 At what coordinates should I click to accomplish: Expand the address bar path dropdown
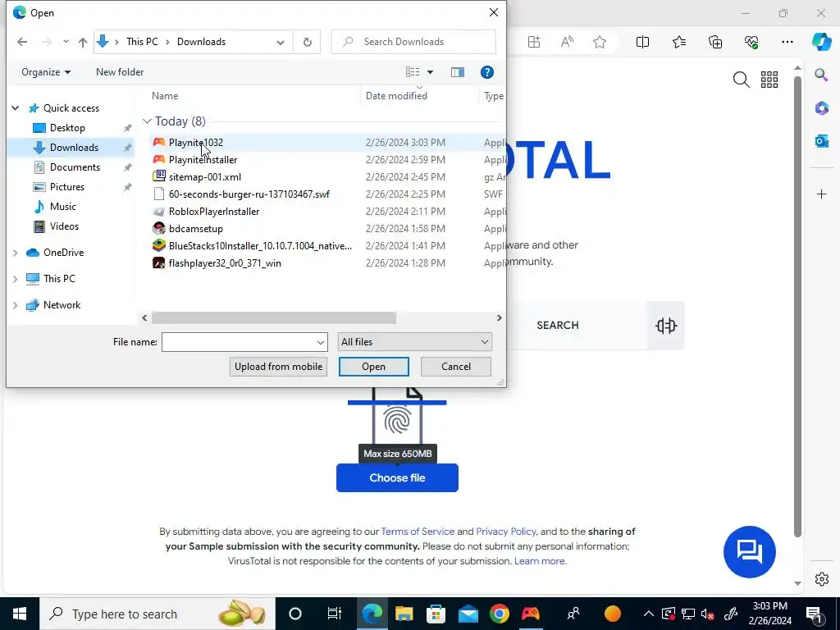point(281,43)
